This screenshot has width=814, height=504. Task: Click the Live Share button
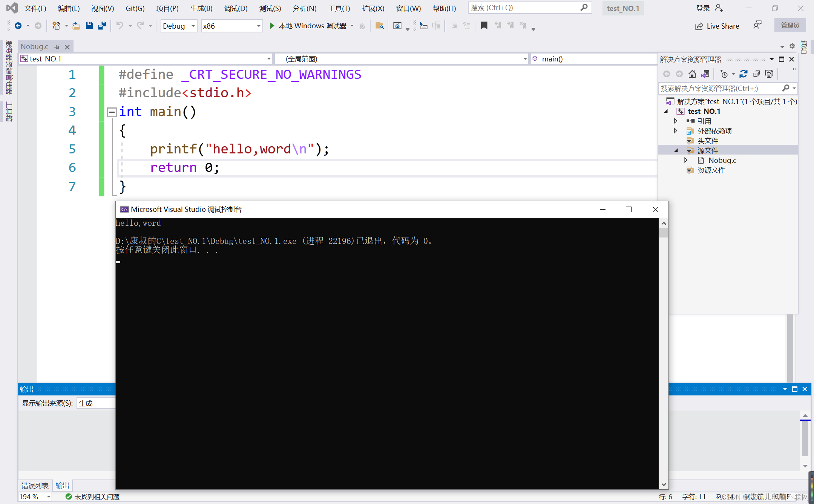717,26
